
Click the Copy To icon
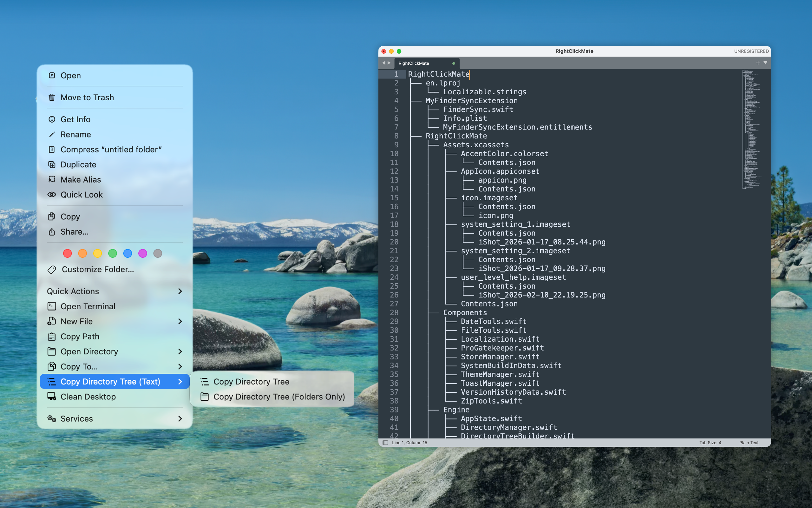[x=52, y=366]
